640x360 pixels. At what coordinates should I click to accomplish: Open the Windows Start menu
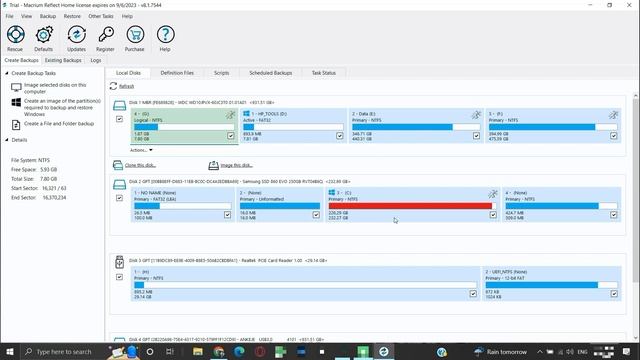tap(10, 351)
